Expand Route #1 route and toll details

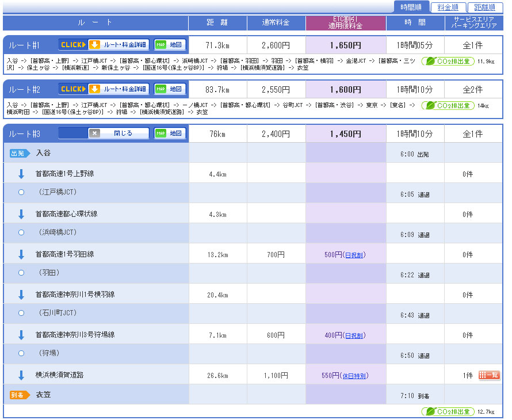point(104,45)
